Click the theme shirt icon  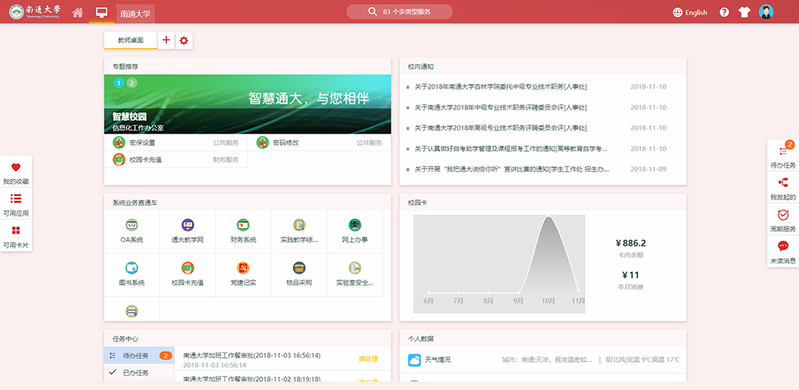[x=744, y=12]
